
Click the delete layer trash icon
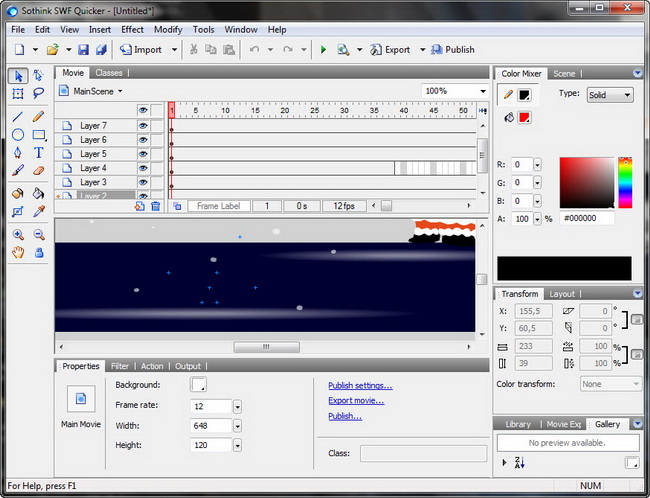click(156, 205)
